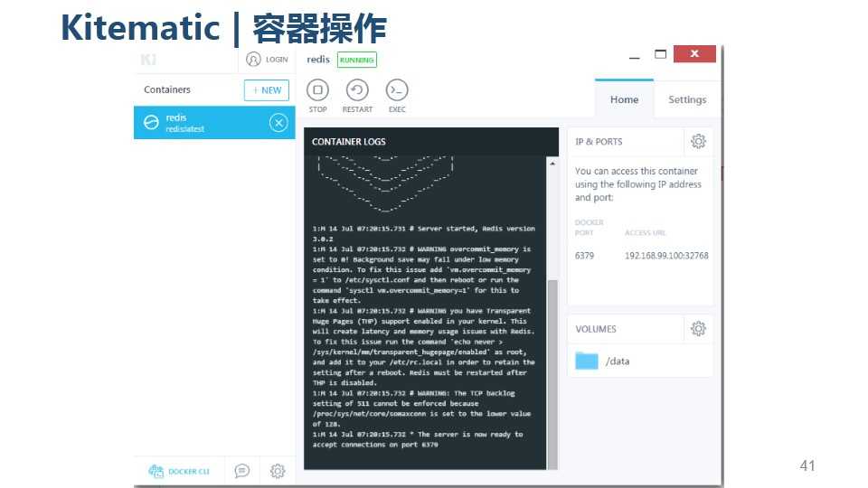The image size is (868, 488).
Task: Click the /data volume path text
Action: tap(618, 361)
